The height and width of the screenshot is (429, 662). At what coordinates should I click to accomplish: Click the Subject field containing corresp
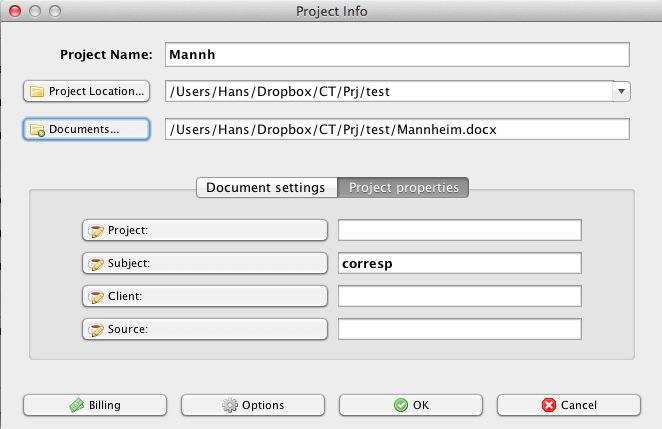coord(459,264)
